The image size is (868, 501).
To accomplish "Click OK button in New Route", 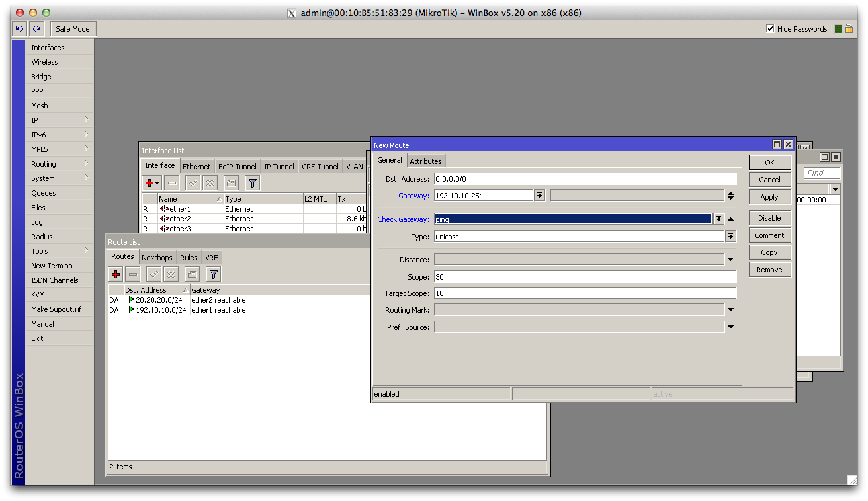I will click(769, 163).
